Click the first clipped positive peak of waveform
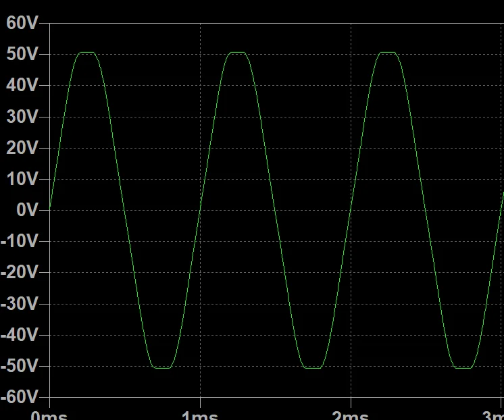This screenshot has width=504, height=420. (86, 53)
